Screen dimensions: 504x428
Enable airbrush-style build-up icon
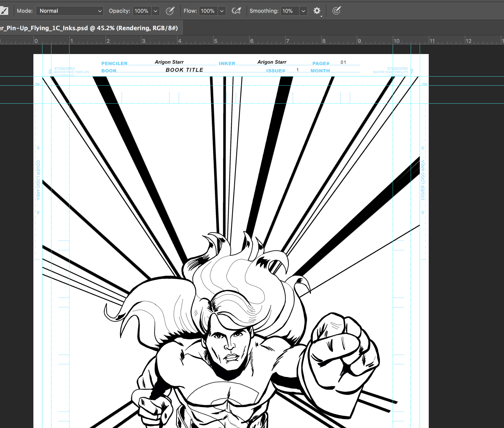[236, 11]
